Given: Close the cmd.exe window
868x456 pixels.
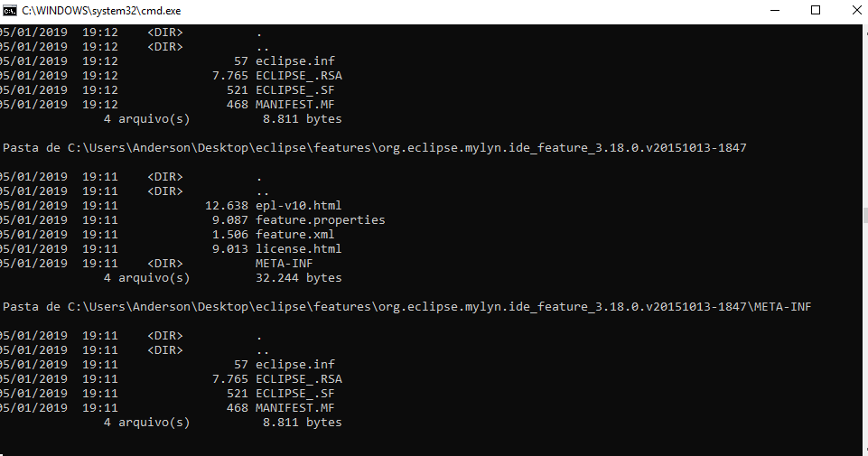Looking at the screenshot, I should (x=855, y=11).
